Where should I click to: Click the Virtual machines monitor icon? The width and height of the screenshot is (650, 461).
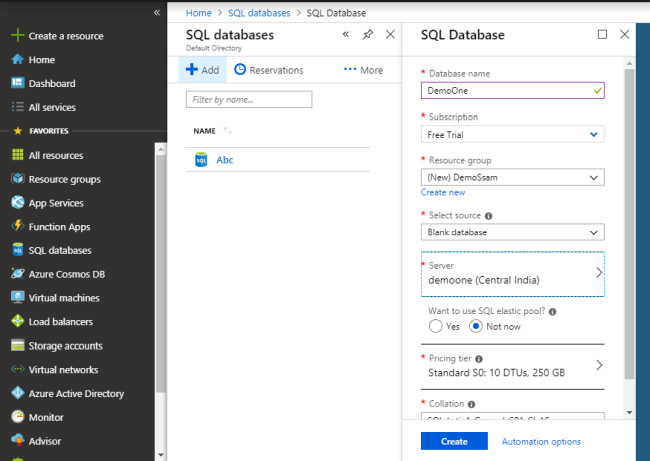17,298
